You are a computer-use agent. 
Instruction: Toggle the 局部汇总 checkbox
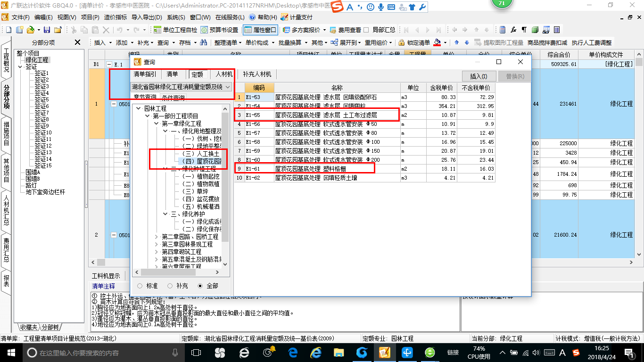(x=366, y=30)
